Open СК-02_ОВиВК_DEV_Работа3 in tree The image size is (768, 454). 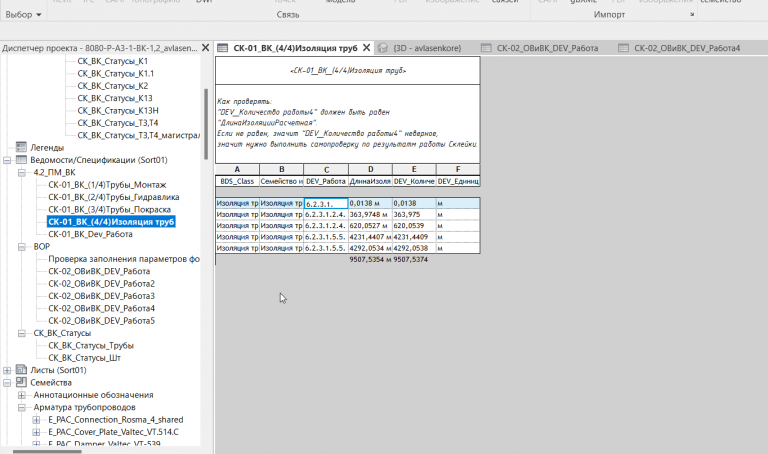click(x=101, y=296)
